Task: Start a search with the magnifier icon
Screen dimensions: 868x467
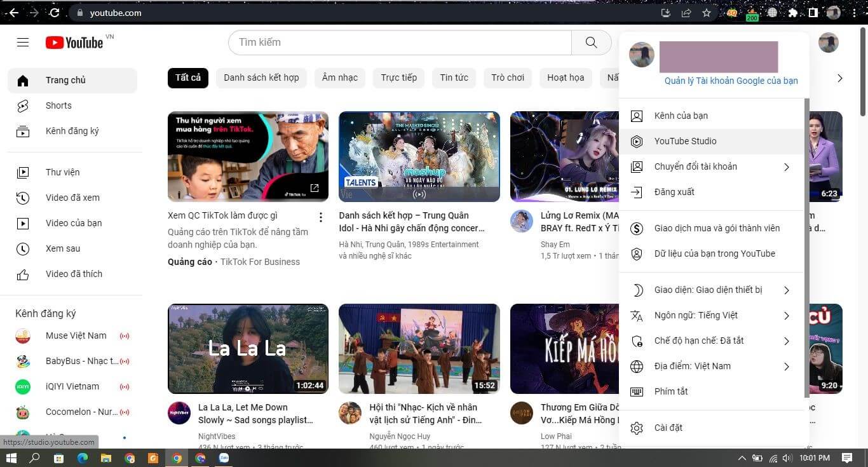Action: click(x=590, y=42)
